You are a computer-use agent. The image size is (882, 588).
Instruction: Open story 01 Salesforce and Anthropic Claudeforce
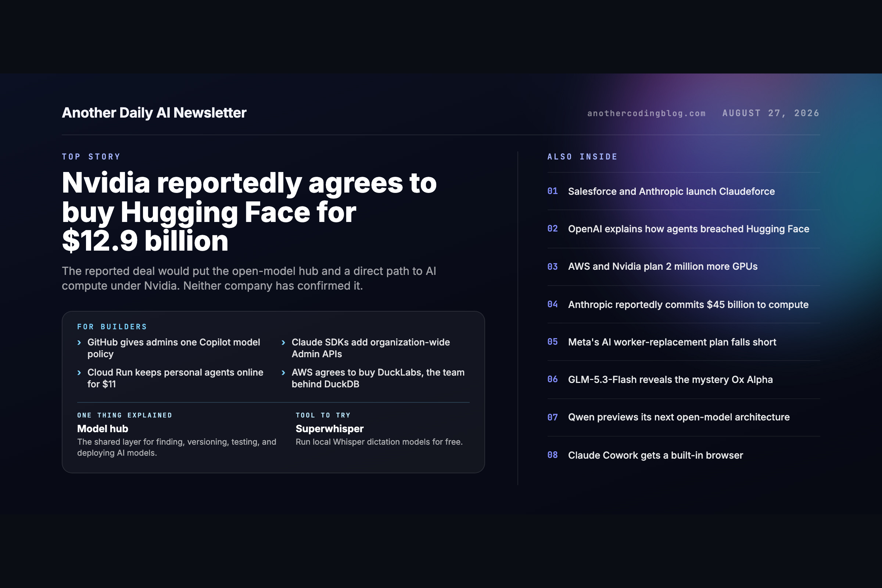[x=684, y=191]
